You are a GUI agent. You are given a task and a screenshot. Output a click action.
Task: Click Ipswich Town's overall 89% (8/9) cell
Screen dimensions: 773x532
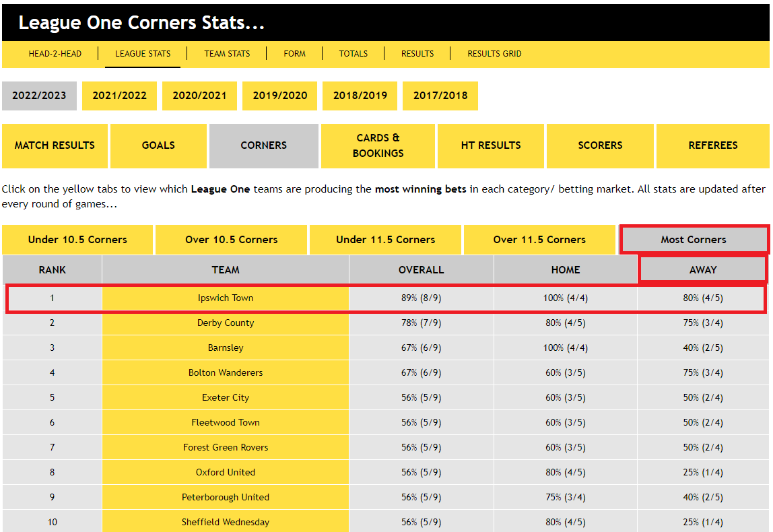(421, 298)
